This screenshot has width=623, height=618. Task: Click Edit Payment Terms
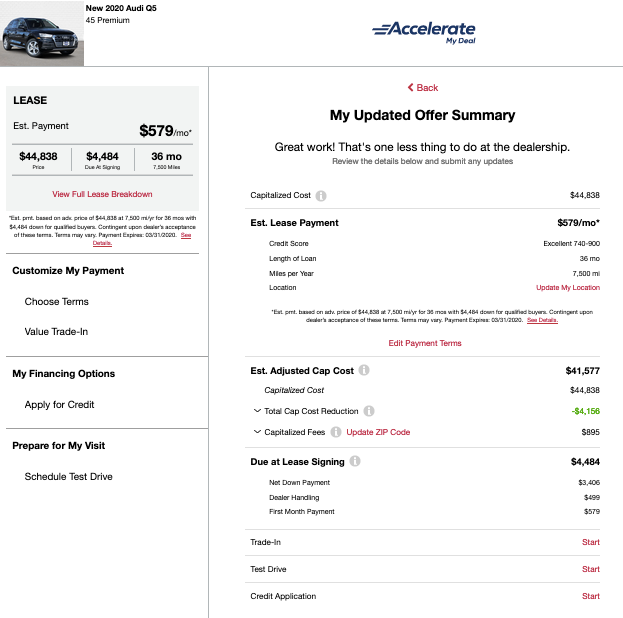(x=425, y=343)
